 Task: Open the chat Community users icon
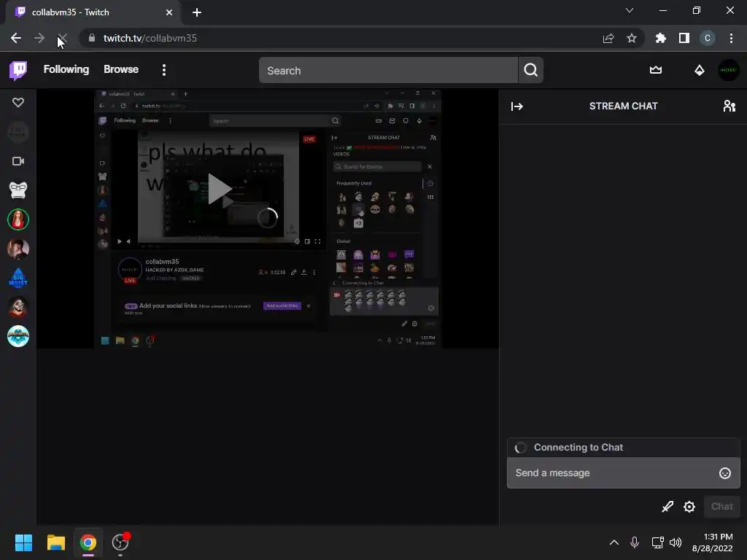(x=729, y=106)
